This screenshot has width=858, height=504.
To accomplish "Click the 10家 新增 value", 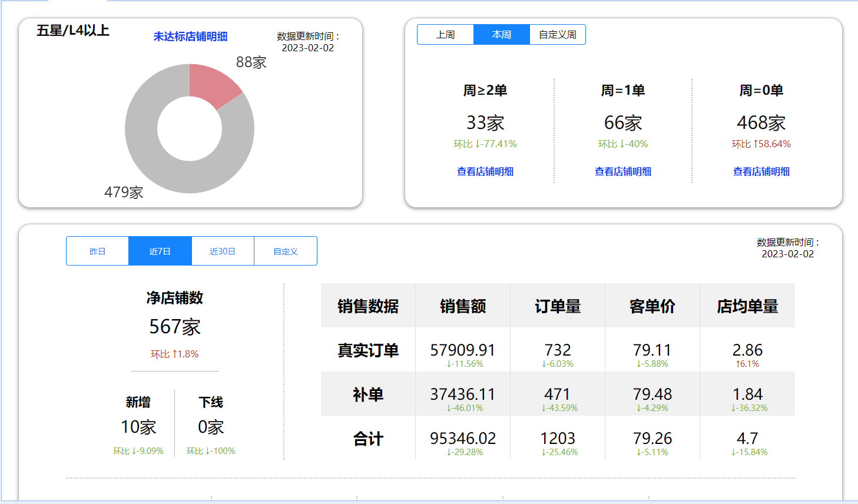I will click(138, 427).
